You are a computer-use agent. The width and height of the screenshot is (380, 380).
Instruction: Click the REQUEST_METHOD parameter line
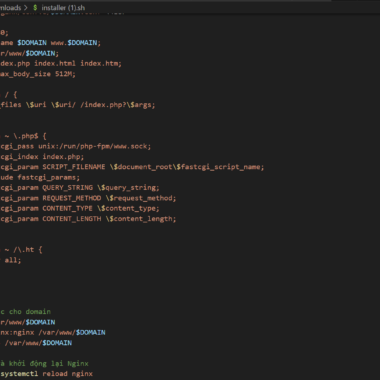pyautogui.click(x=88, y=198)
